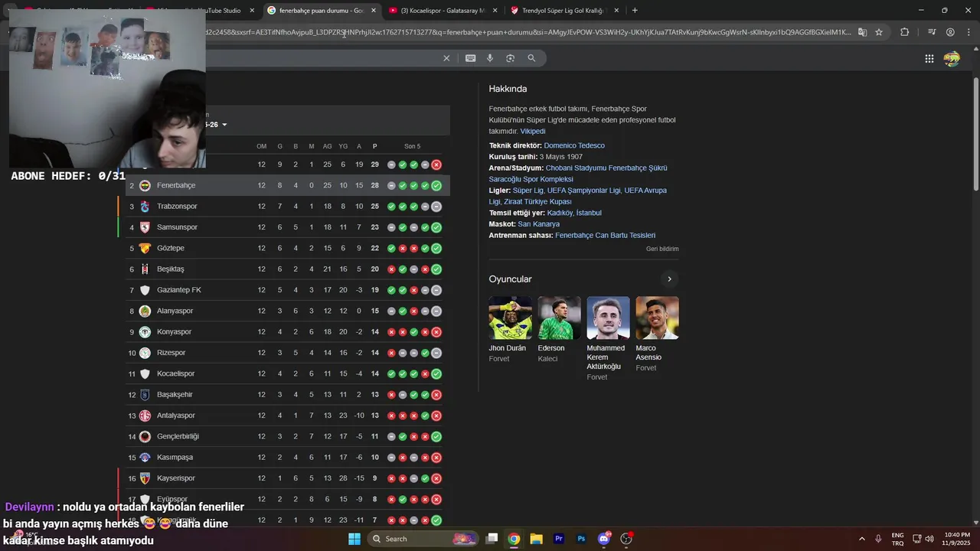Click the Antalyaspor team name

point(175,416)
